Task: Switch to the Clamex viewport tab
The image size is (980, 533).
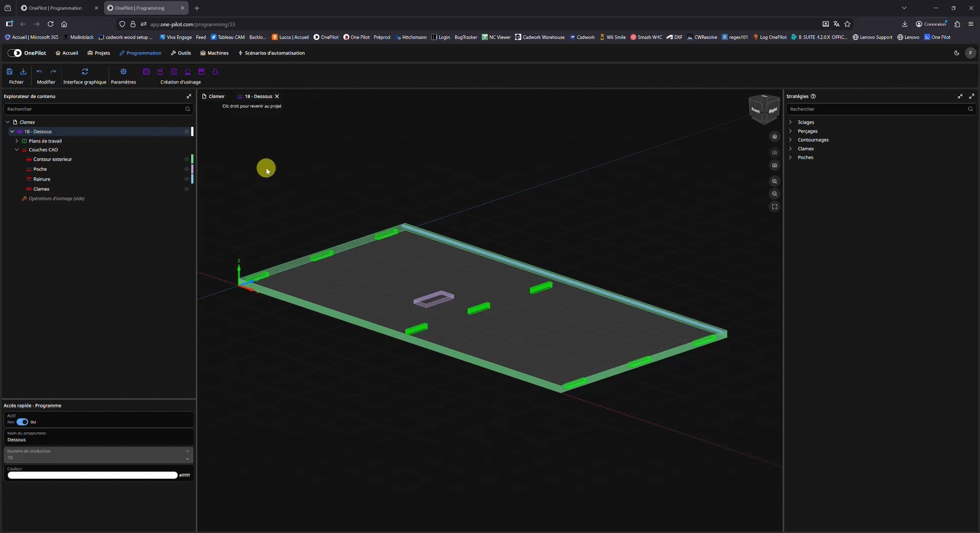Action: (213, 96)
